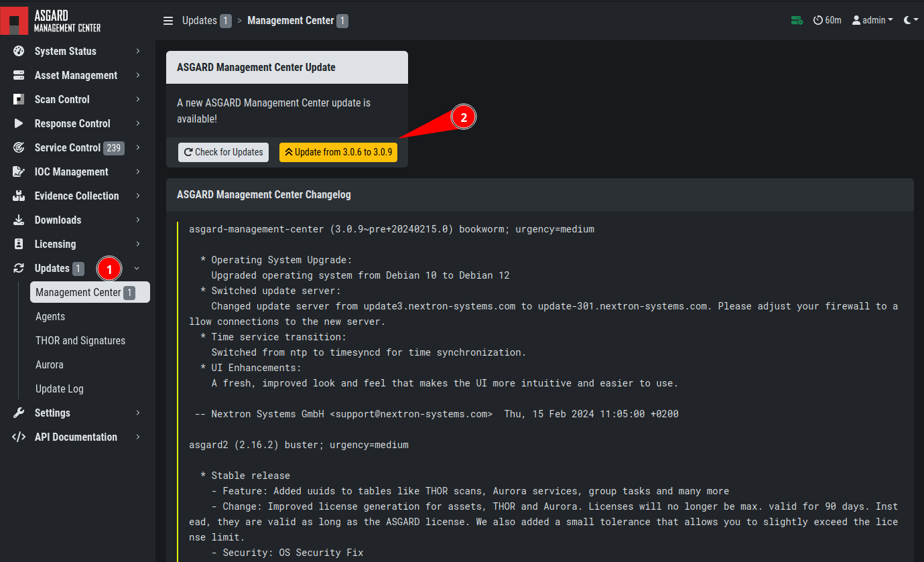Screen dimensions: 924x562
Task: Click the 'Stable release' changelog entry
Action: pos(245,476)
